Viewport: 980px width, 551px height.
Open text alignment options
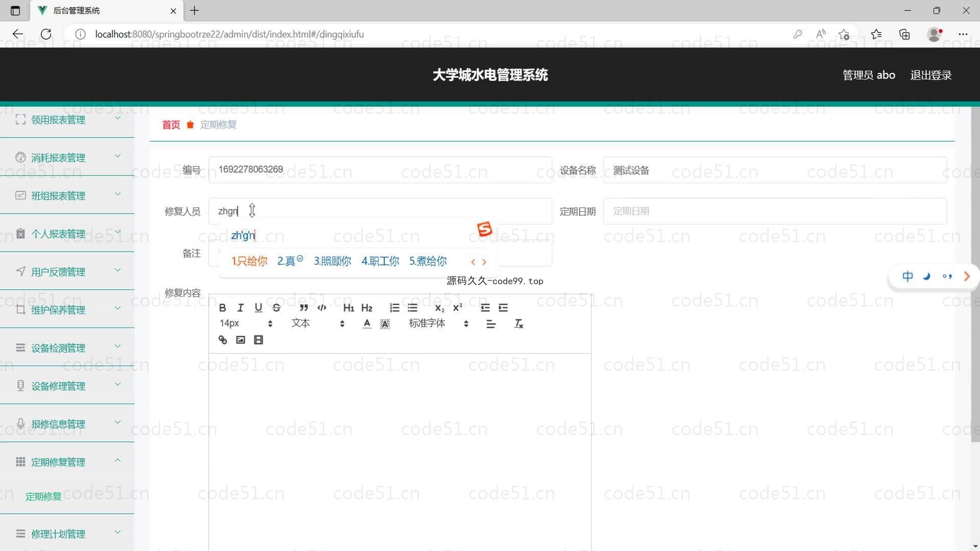click(x=491, y=323)
